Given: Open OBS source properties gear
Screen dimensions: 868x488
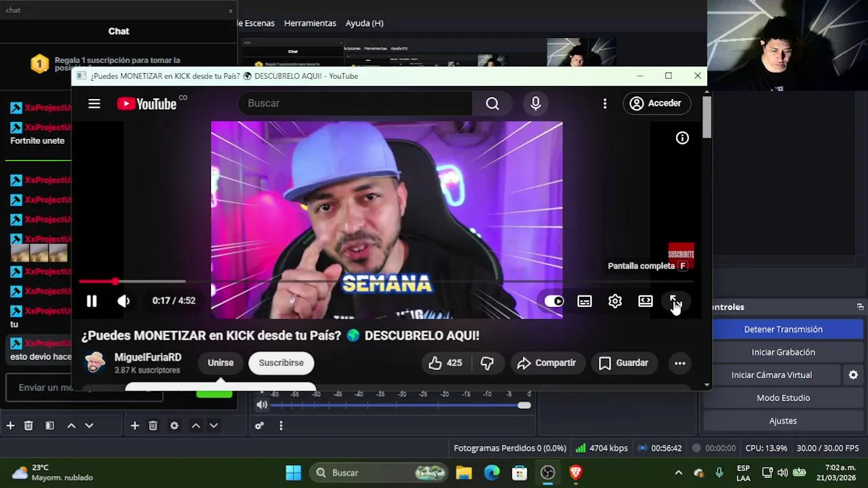Looking at the screenshot, I should click(x=174, y=426).
